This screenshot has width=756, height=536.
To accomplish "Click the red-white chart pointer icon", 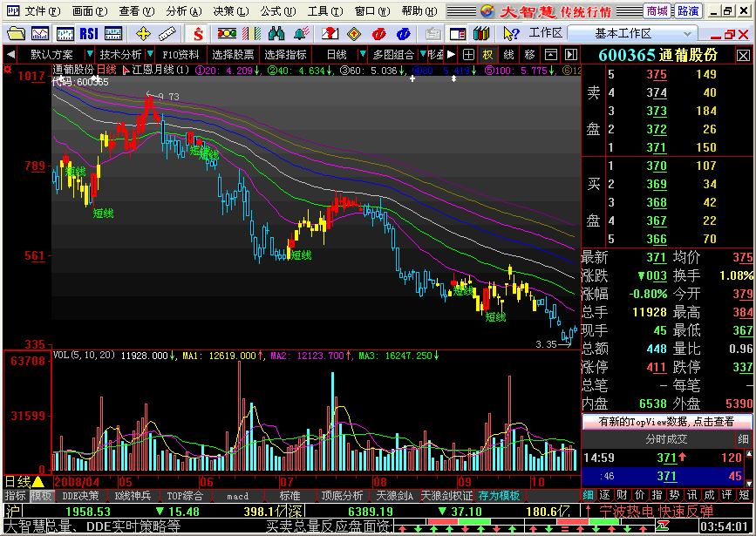I will (126, 71).
